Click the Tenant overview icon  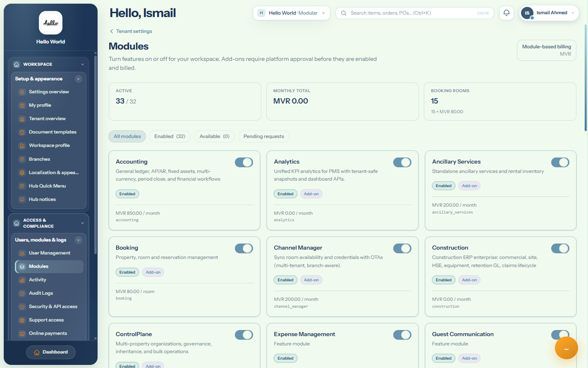[x=22, y=119]
